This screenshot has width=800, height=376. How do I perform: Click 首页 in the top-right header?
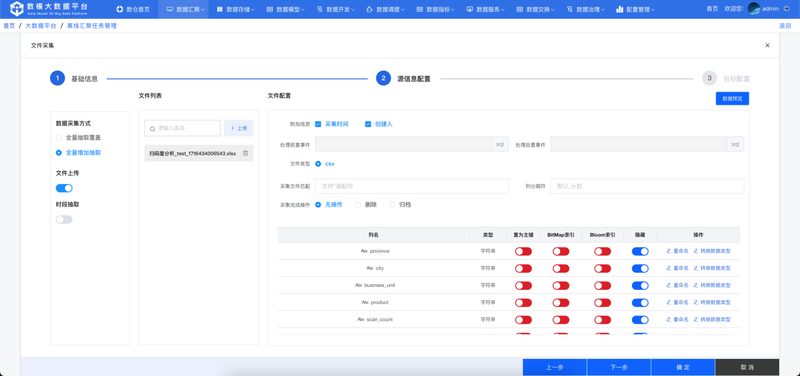[x=713, y=9]
